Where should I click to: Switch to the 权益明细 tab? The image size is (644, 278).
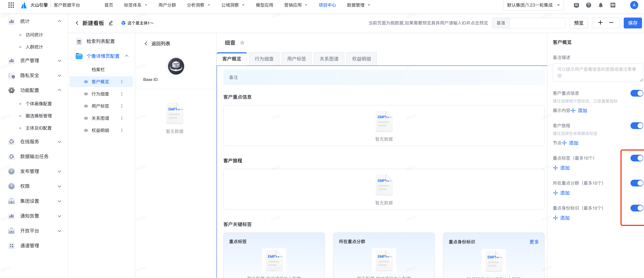pyautogui.click(x=361, y=59)
